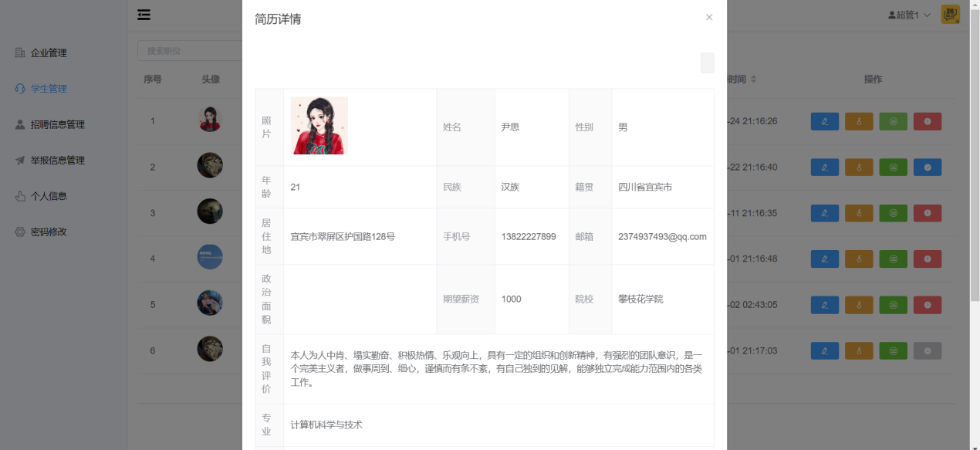Image resolution: width=980 pixels, height=450 pixels.
Task: Open the 超管1 user dropdown
Action: point(909,15)
